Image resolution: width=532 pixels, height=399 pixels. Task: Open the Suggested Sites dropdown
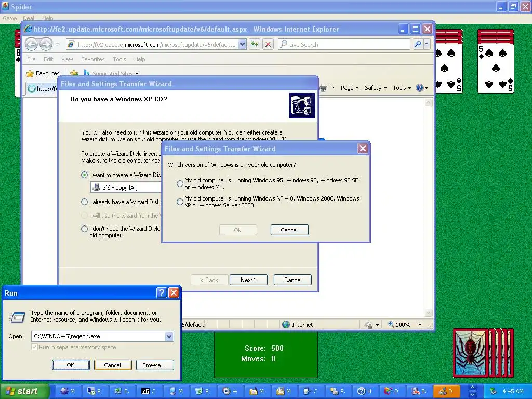pos(137,73)
